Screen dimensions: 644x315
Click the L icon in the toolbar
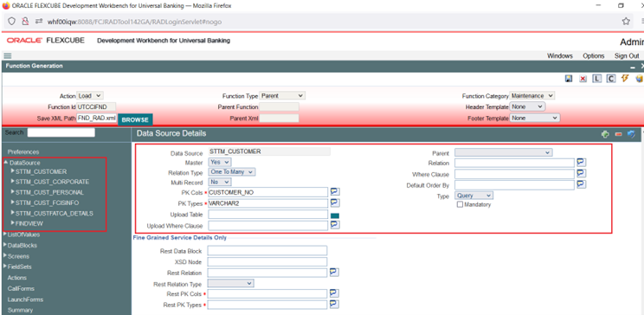(x=596, y=79)
